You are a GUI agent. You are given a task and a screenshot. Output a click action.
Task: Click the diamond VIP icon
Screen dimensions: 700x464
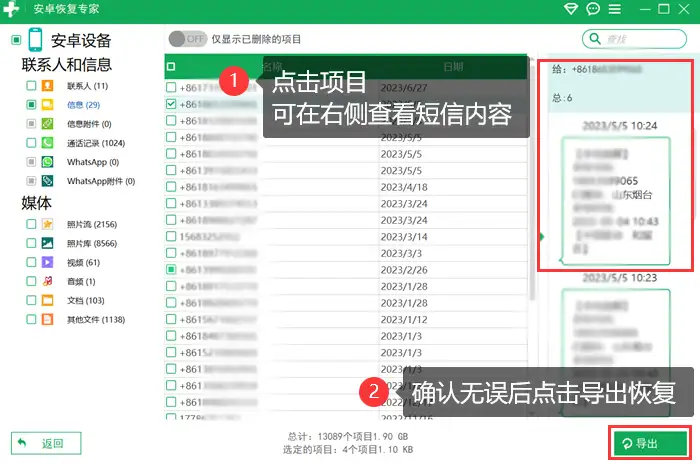pyautogui.click(x=571, y=8)
